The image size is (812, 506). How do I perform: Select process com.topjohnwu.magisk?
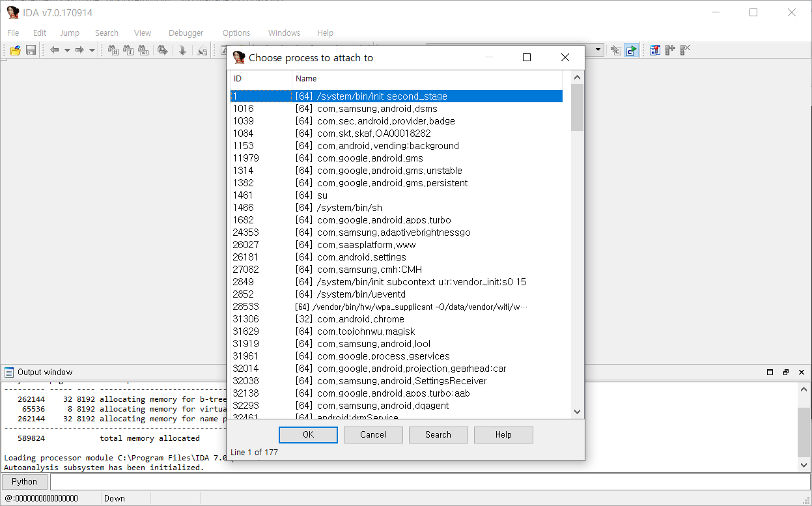click(x=397, y=331)
